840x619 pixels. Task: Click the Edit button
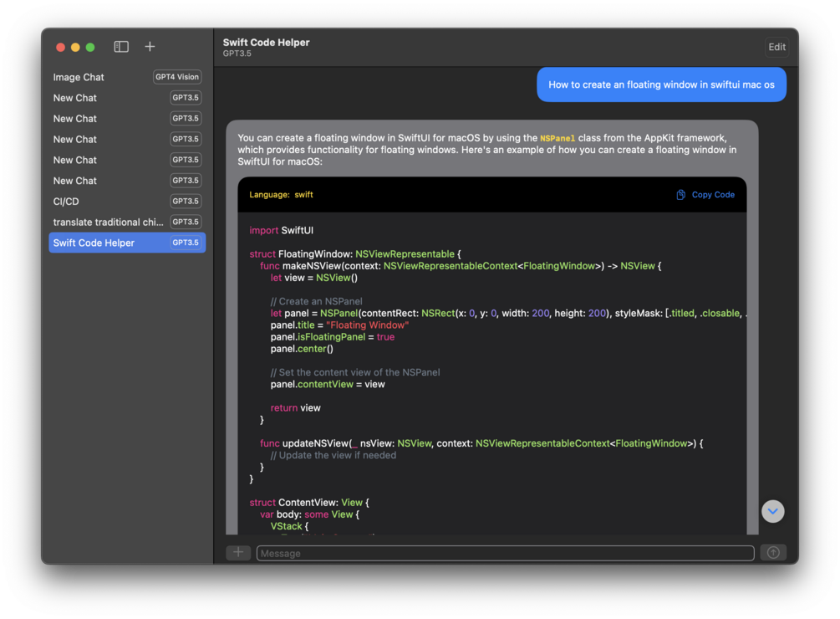pyautogui.click(x=776, y=47)
